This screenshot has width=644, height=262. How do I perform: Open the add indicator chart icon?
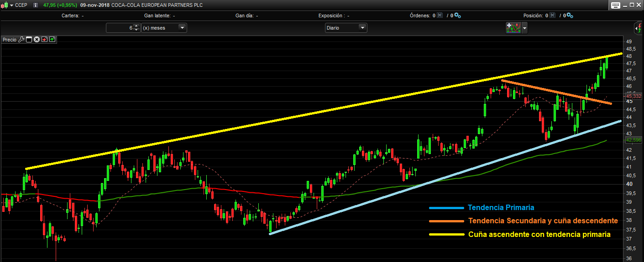513,28
